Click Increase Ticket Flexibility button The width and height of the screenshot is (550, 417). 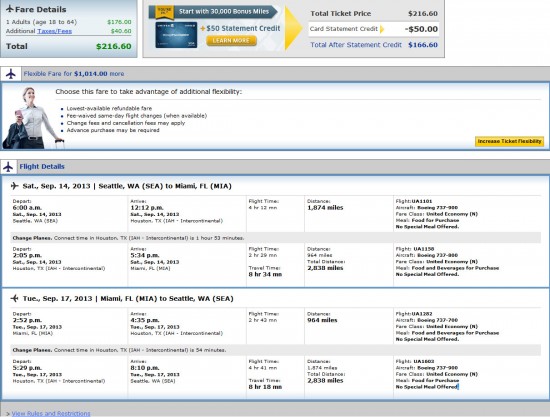click(509, 141)
